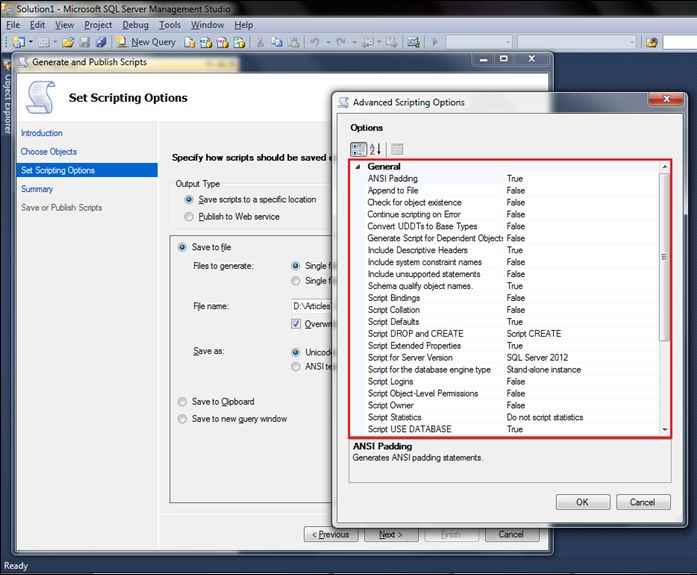Image resolution: width=697 pixels, height=575 pixels.
Task: Select the Script Statistics option row
Action: (511, 417)
